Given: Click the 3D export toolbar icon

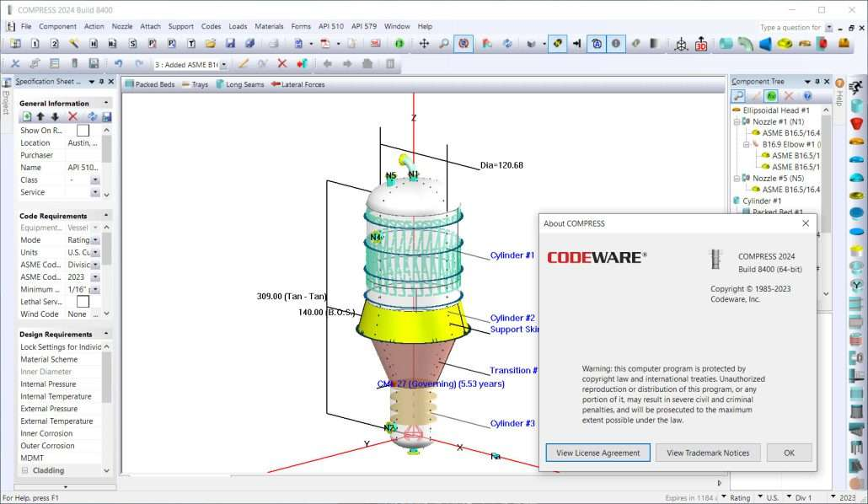Looking at the screenshot, I should (701, 43).
